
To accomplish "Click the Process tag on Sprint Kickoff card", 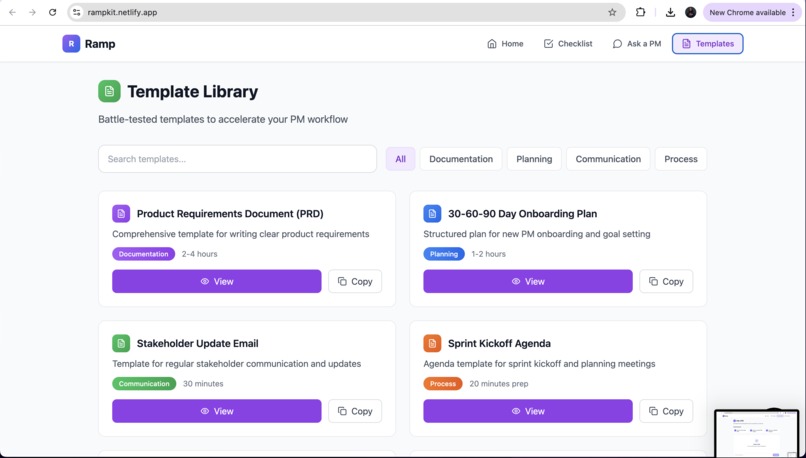I will [x=443, y=383].
